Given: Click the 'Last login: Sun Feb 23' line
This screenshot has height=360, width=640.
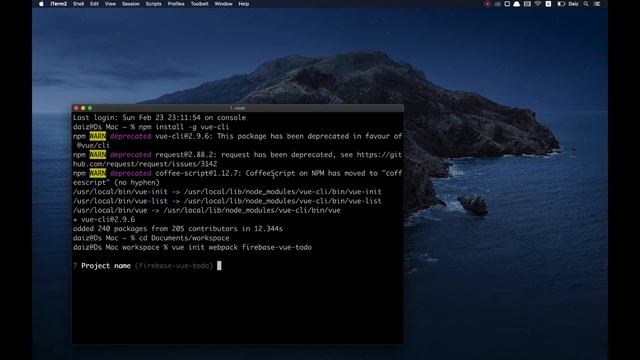Looking at the screenshot, I should pyautogui.click(x=160, y=118).
